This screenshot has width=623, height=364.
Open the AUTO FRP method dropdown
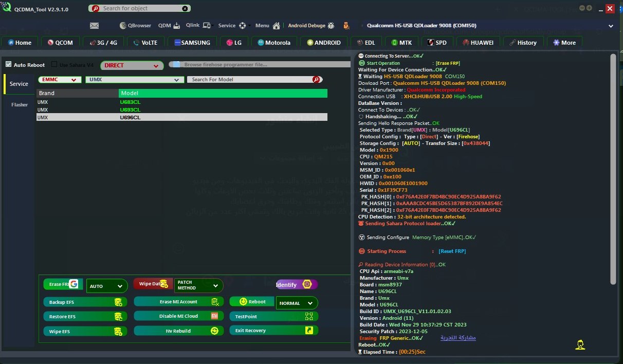[x=107, y=286]
